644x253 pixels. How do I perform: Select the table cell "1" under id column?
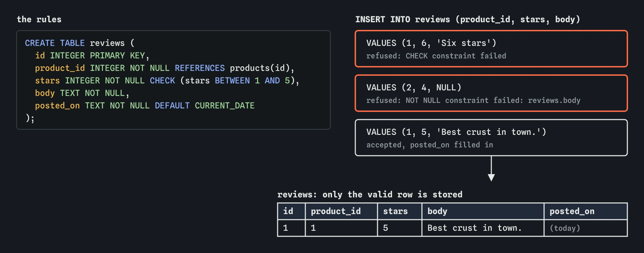291,228
